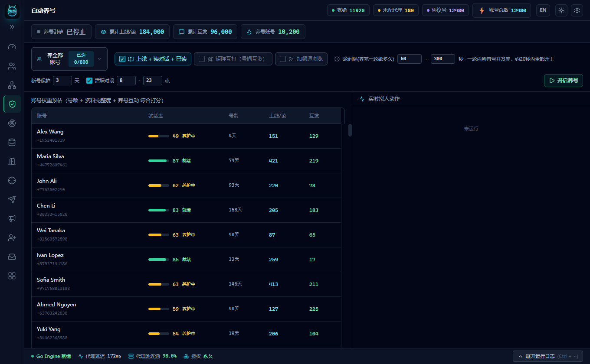Toggle the light/dark theme sun icon
The height and width of the screenshot is (364, 590).
click(561, 10)
